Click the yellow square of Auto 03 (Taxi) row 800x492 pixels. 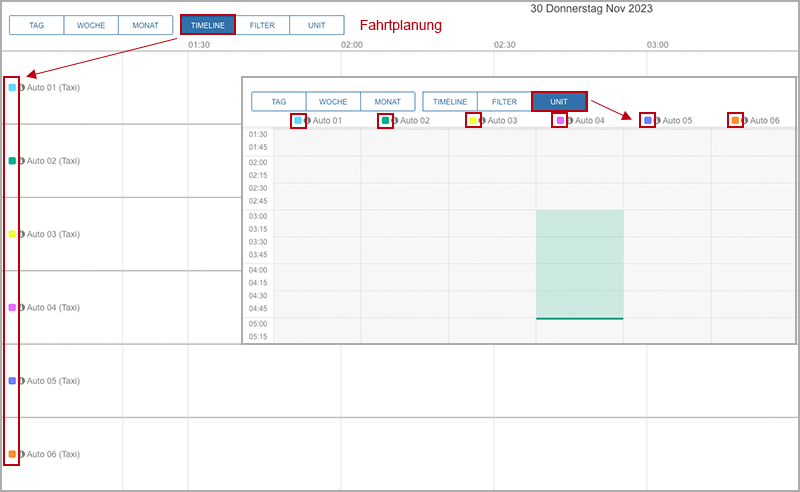click(12, 234)
